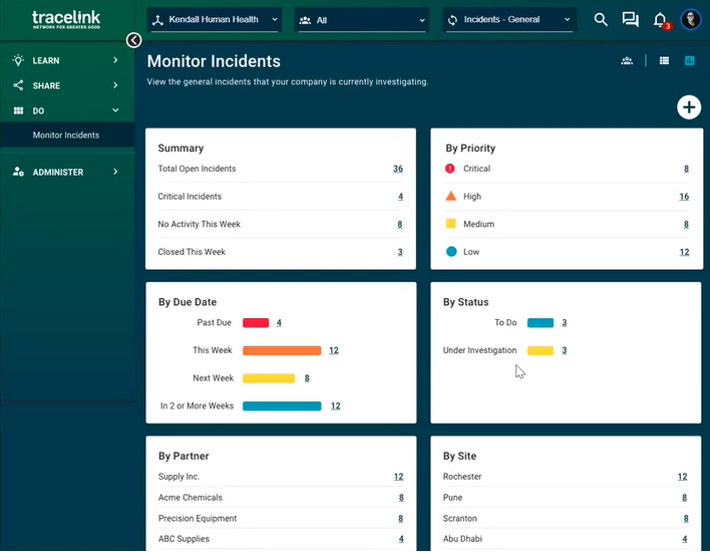The image size is (710, 552).
Task: Open Next Week due count 8
Action: [x=307, y=378]
